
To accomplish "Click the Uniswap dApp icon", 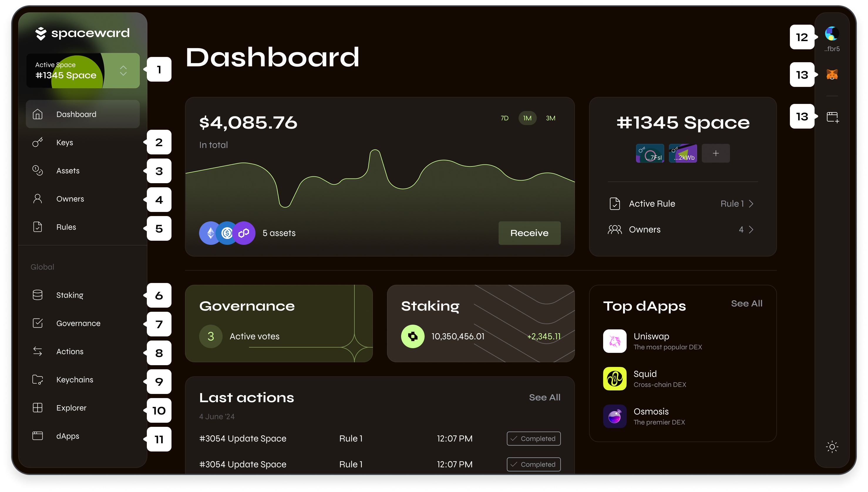I will coord(615,341).
